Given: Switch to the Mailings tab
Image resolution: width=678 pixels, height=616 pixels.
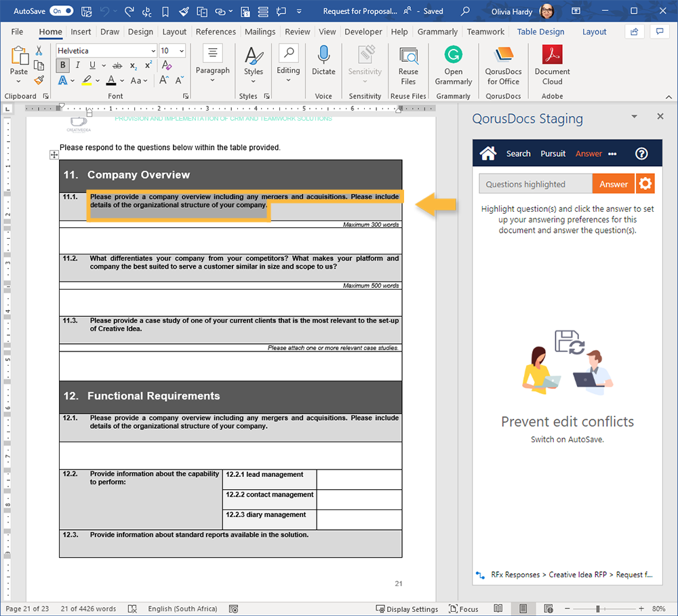Looking at the screenshot, I should click(260, 32).
